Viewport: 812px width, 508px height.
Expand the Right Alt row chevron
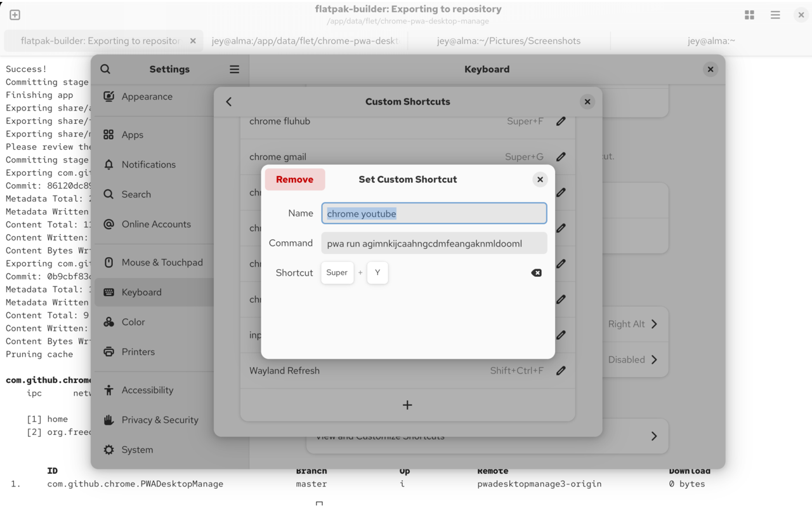coord(654,324)
